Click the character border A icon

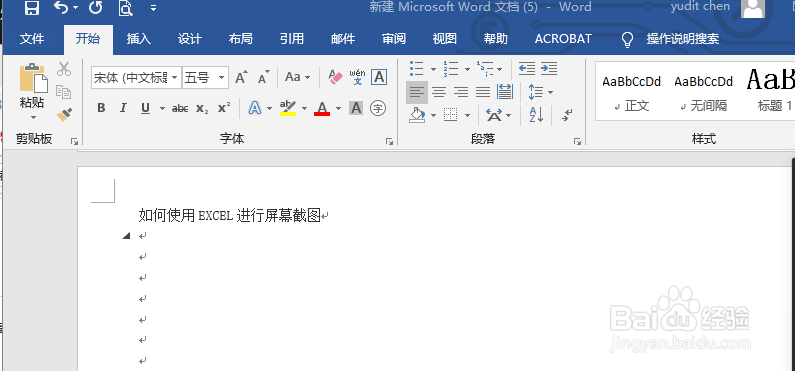379,77
